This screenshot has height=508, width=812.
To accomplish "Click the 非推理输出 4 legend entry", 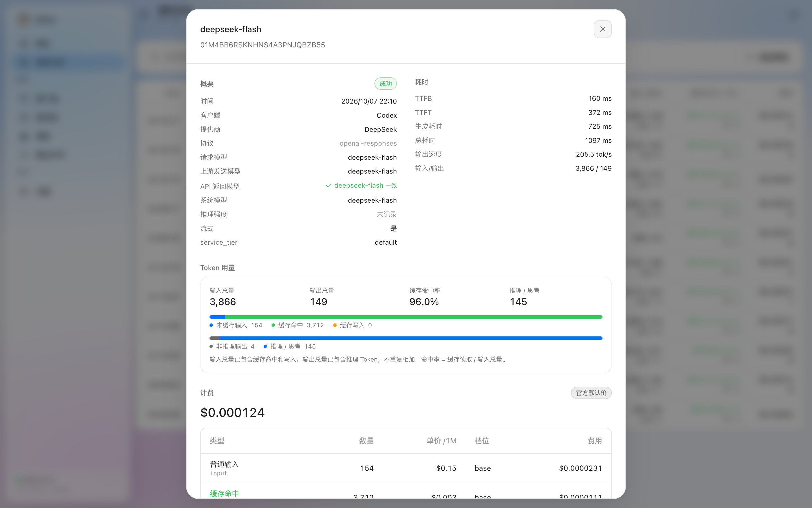I will pyautogui.click(x=232, y=346).
